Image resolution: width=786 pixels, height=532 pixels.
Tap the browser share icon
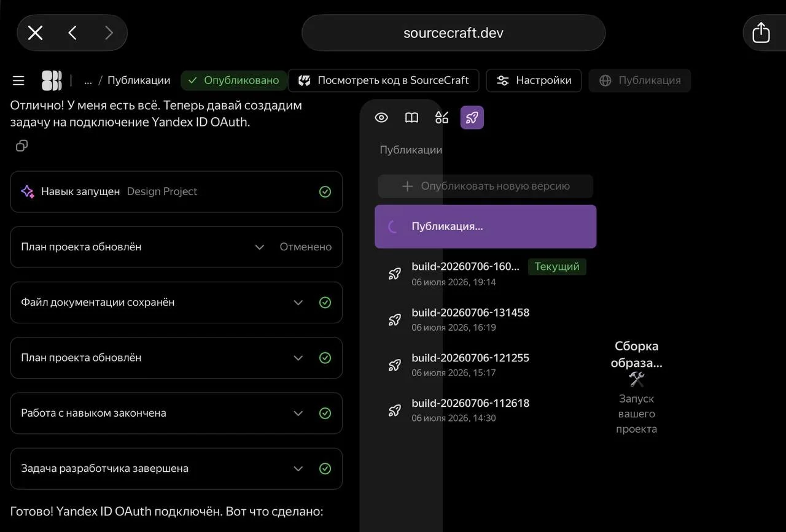click(761, 33)
